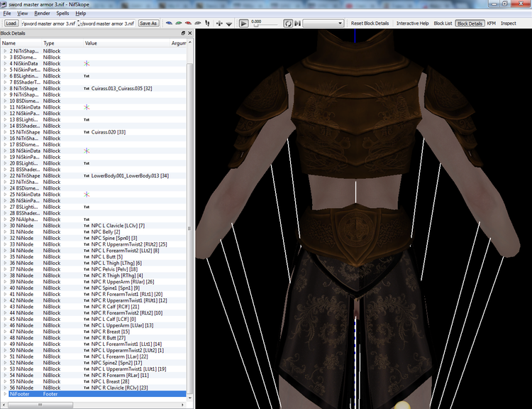
Task: Click the Txt icon on row 20 BSLighting
Action: point(87,163)
